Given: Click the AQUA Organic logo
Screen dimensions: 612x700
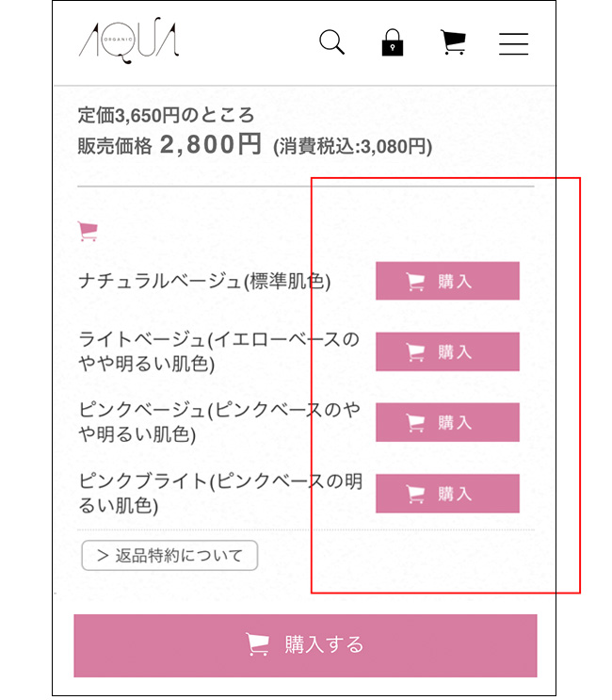Looking at the screenshot, I should pyautogui.click(x=129, y=41).
